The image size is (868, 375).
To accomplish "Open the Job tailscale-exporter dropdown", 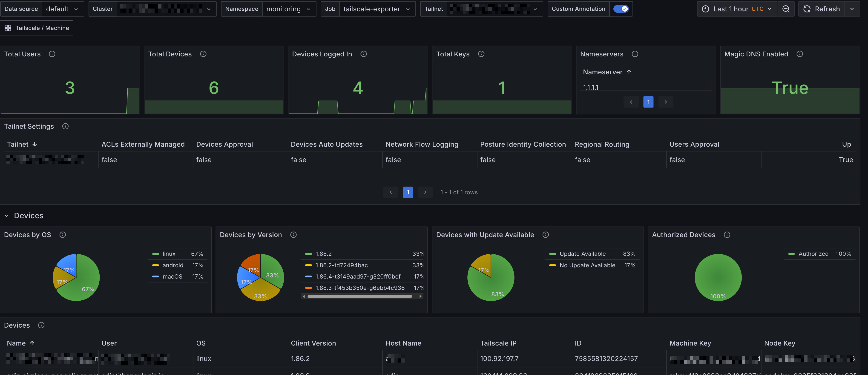I will tap(376, 9).
